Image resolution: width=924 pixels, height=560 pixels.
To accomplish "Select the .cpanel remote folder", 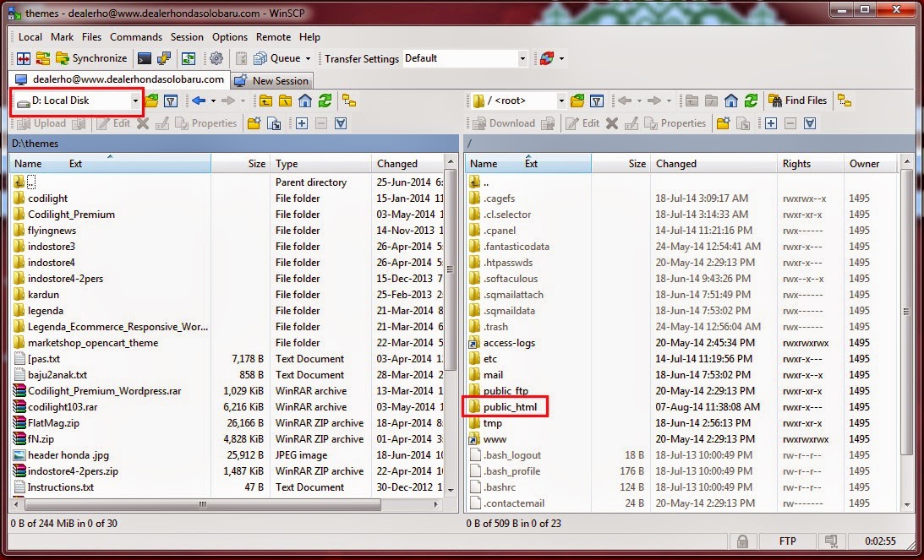I will pyautogui.click(x=499, y=231).
